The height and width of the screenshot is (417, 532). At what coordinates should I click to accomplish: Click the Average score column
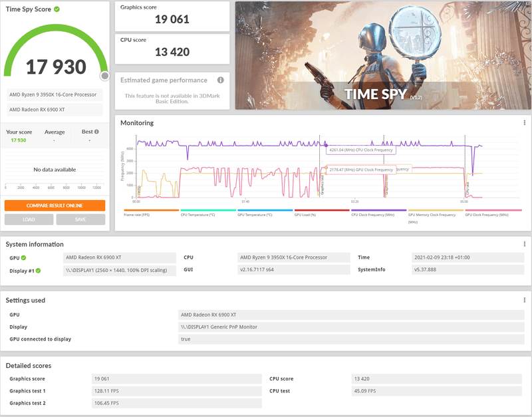[x=55, y=136]
